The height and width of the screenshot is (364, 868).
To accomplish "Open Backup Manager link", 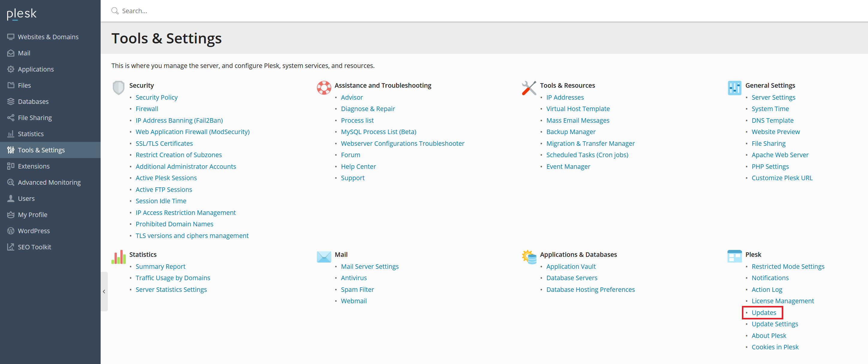I will coord(571,132).
